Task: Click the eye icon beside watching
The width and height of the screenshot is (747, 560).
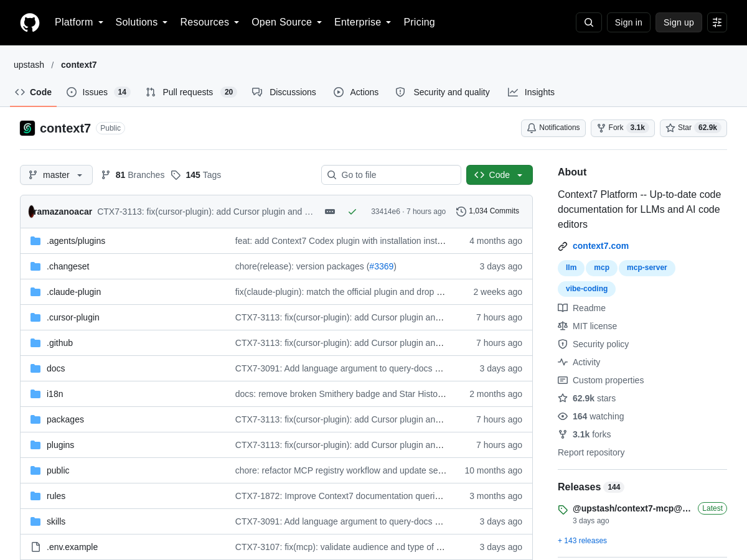Action: pyautogui.click(x=563, y=416)
